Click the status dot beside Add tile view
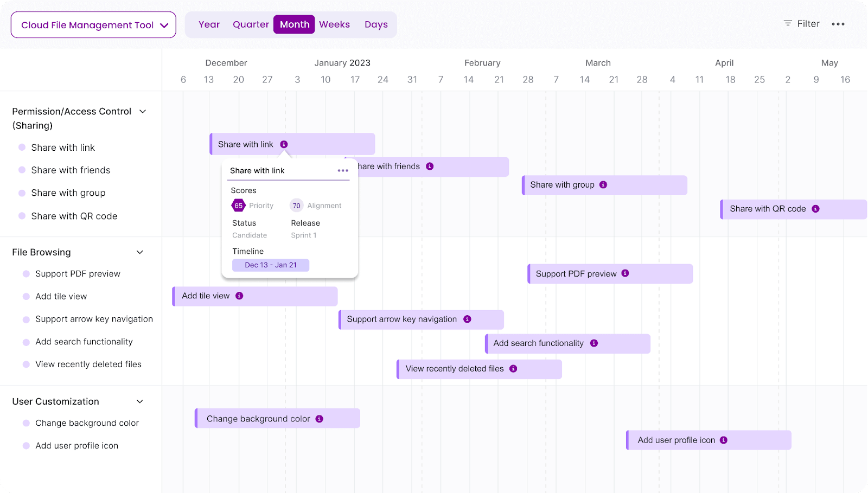Image resolution: width=868 pixels, height=493 pixels. (26, 296)
